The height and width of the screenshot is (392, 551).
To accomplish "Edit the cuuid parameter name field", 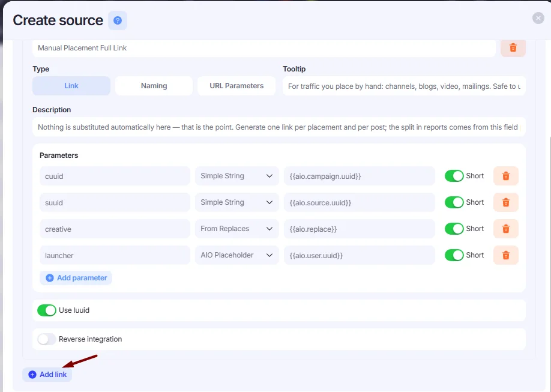I will point(115,176).
